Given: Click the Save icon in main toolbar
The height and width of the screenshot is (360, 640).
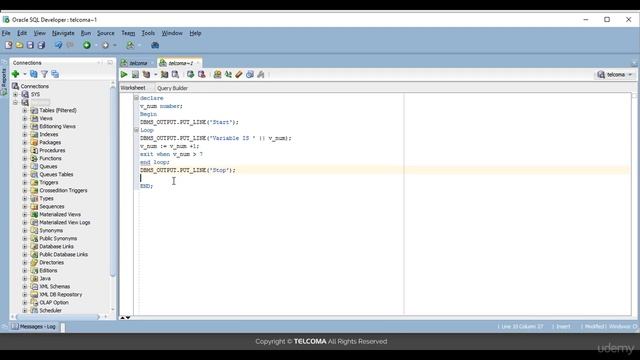Looking at the screenshot, I should click(30, 45).
